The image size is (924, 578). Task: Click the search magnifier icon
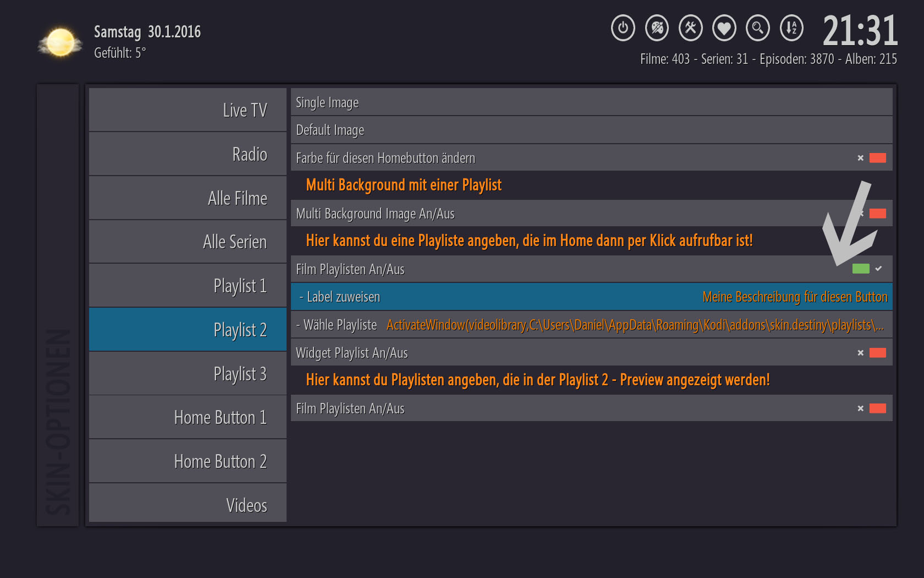tap(758, 28)
